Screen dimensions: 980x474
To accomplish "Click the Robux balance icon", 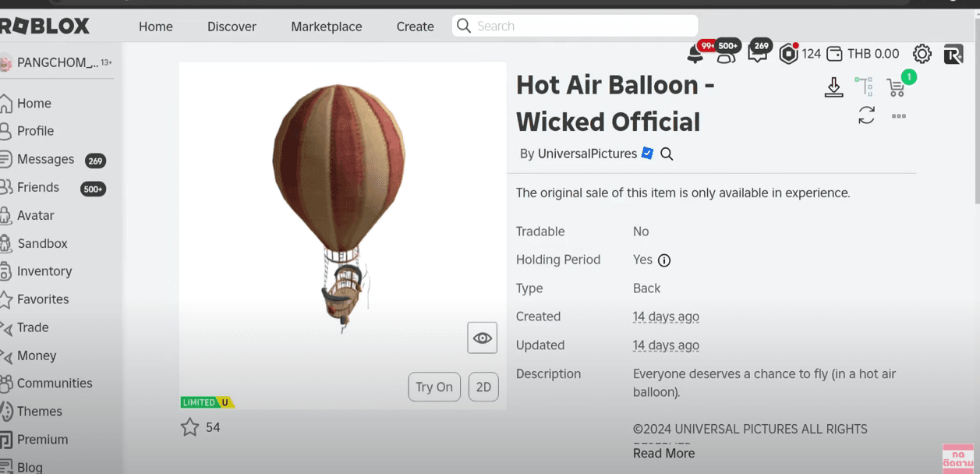I will pos(788,54).
